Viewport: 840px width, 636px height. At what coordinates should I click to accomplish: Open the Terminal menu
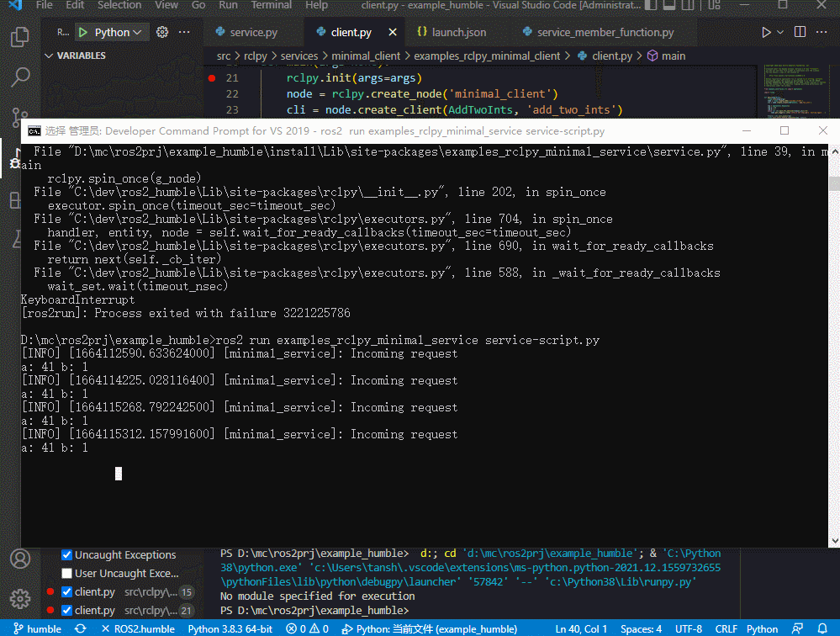pyautogui.click(x=271, y=5)
